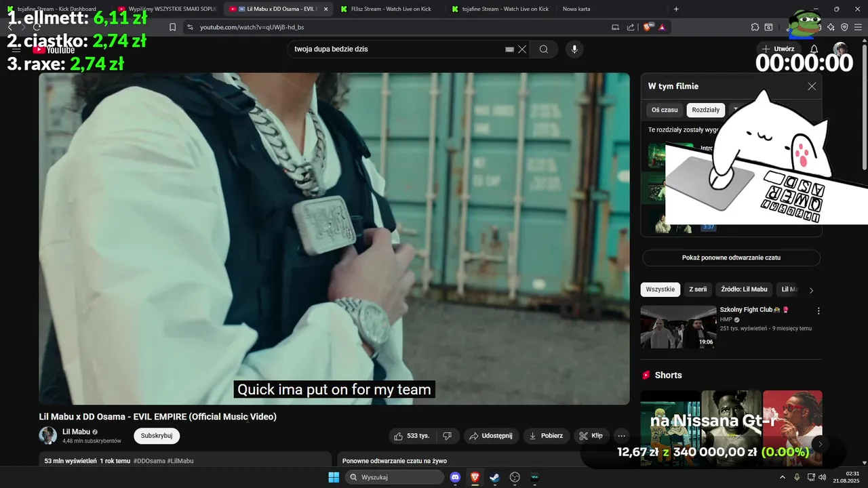Open the Brave hamburger menu
This screenshot has height=488, width=868.
click(x=858, y=27)
